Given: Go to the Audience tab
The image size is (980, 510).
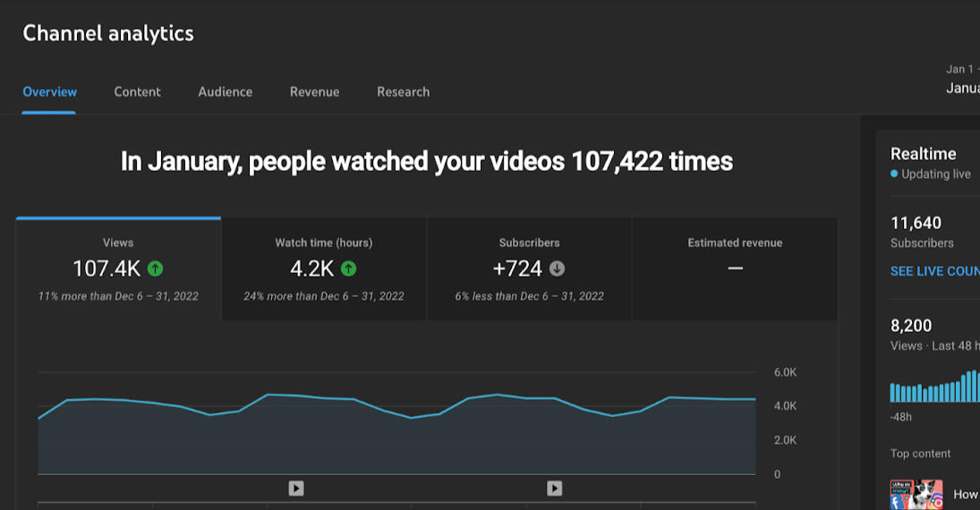Looking at the screenshot, I should 225,91.
